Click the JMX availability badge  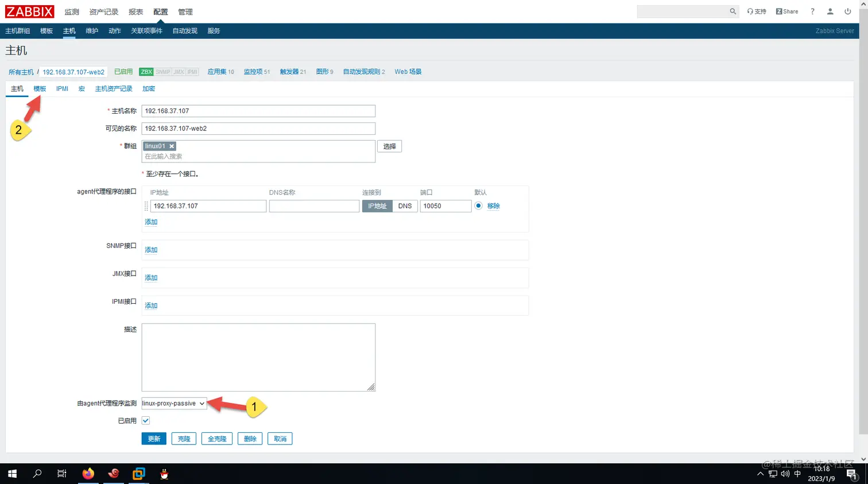(x=179, y=72)
